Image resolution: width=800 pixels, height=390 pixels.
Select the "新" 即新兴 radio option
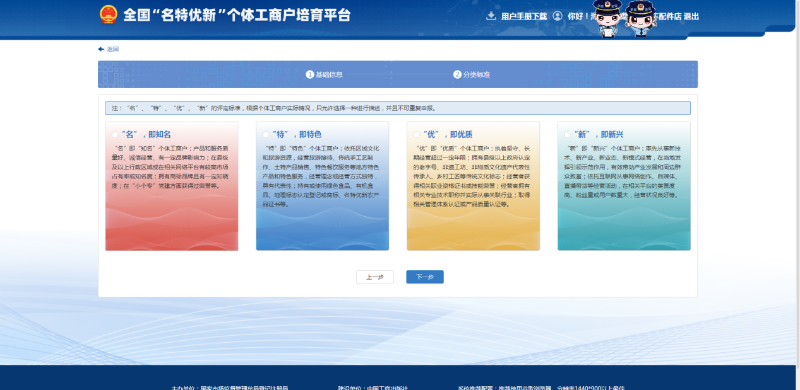(567, 135)
